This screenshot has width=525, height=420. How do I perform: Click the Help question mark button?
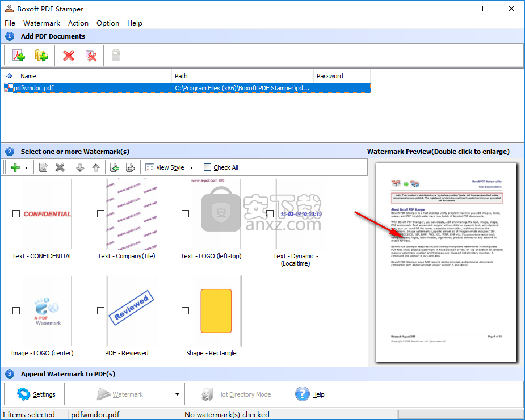[310, 394]
